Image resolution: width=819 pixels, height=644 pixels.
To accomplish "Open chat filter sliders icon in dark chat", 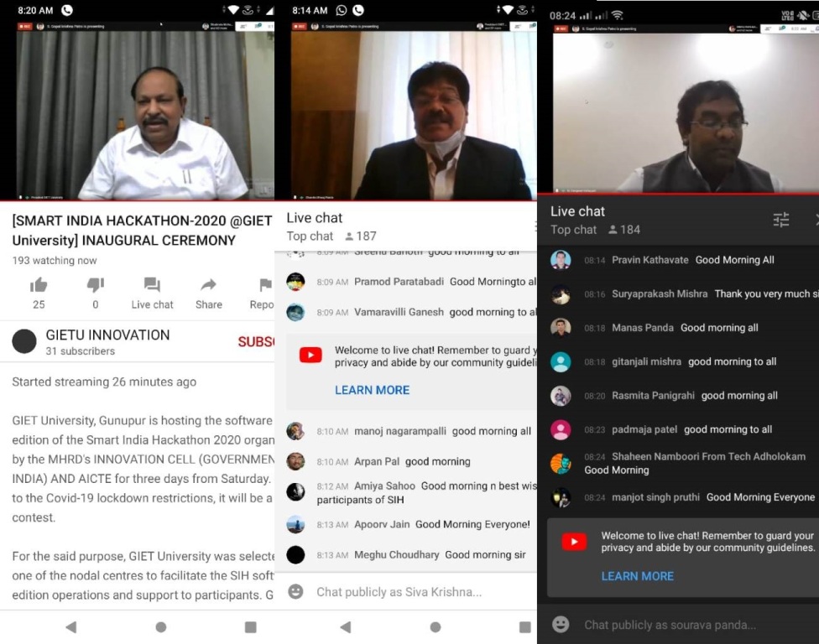I will [781, 220].
